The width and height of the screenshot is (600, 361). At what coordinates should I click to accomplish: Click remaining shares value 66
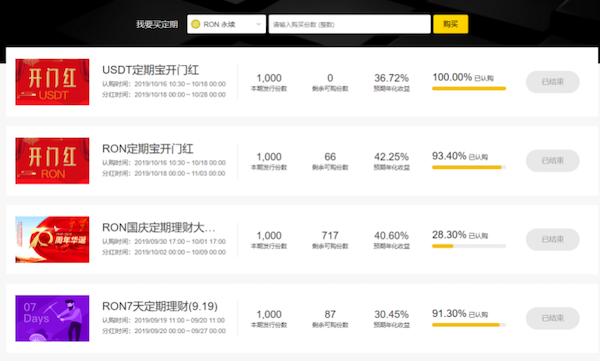[x=330, y=157]
